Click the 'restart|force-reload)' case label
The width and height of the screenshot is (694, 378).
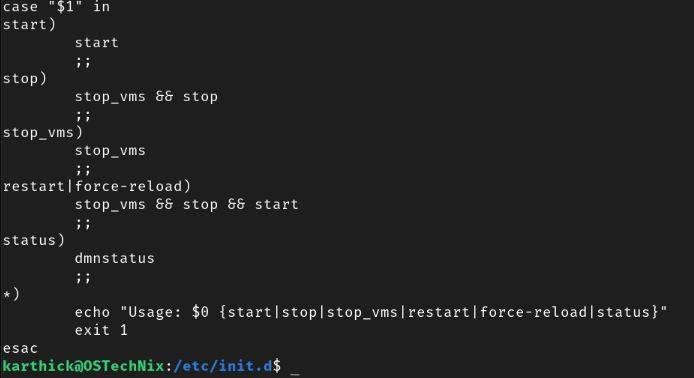97,186
